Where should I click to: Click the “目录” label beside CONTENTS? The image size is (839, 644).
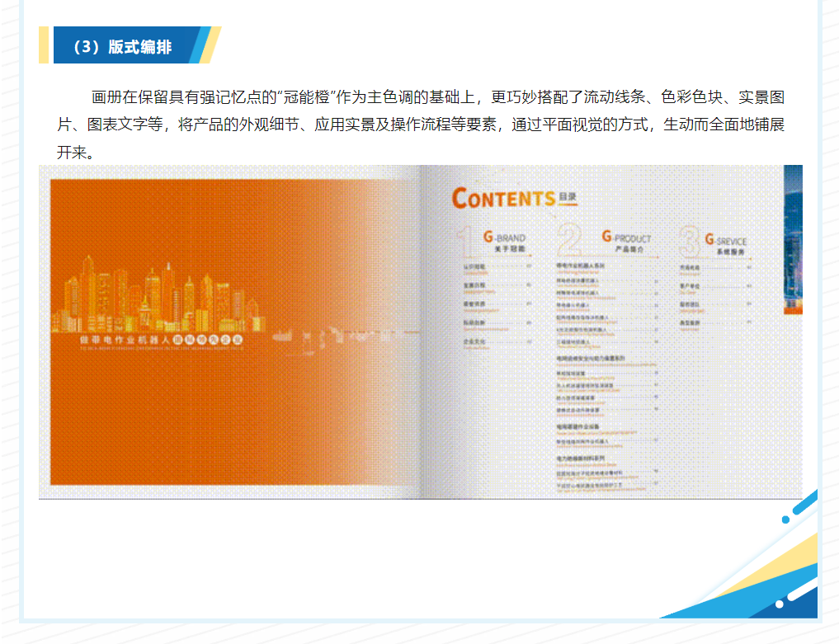point(568,197)
